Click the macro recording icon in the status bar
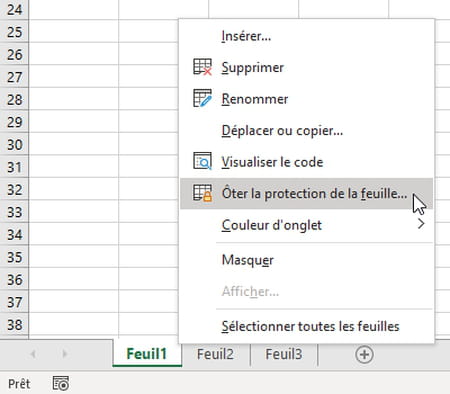Viewport: 450px width, 394px height. [x=61, y=383]
